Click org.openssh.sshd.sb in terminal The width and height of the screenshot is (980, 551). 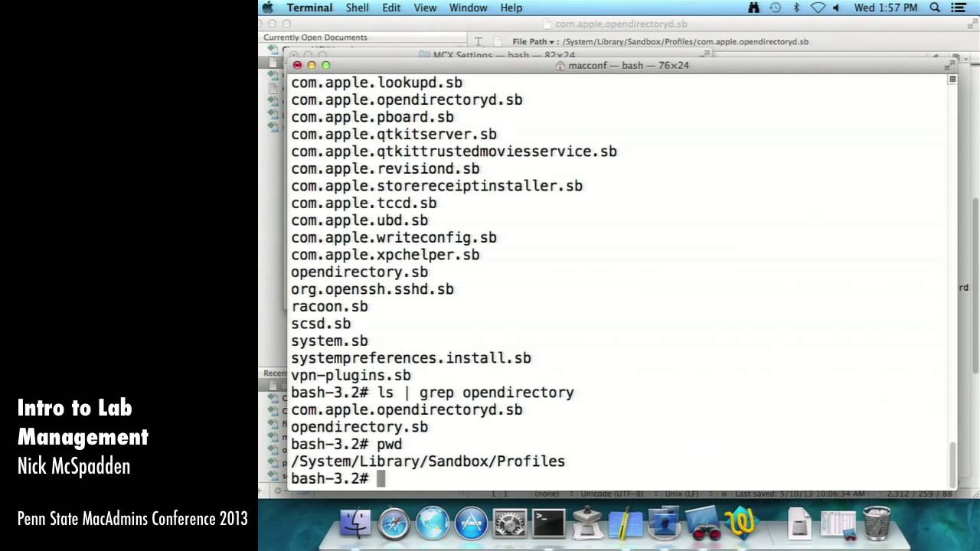[372, 289]
